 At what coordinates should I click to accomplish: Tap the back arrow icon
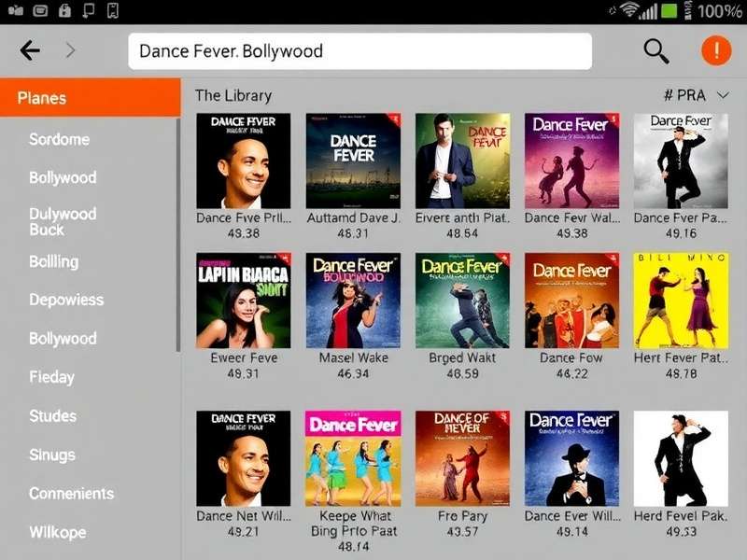[30, 51]
